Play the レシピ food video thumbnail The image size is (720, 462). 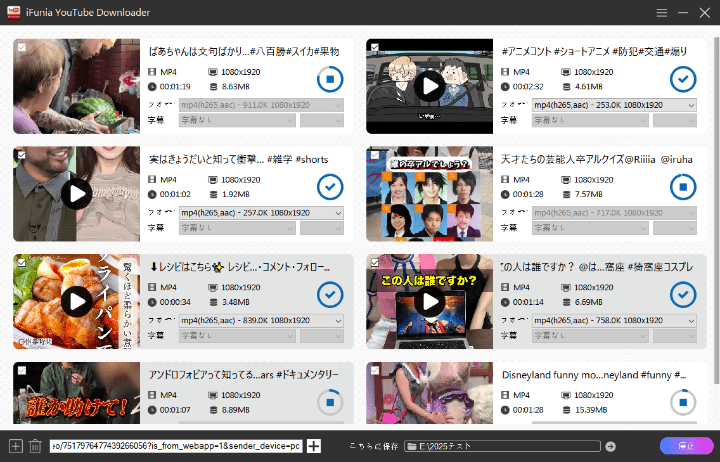tap(77, 301)
